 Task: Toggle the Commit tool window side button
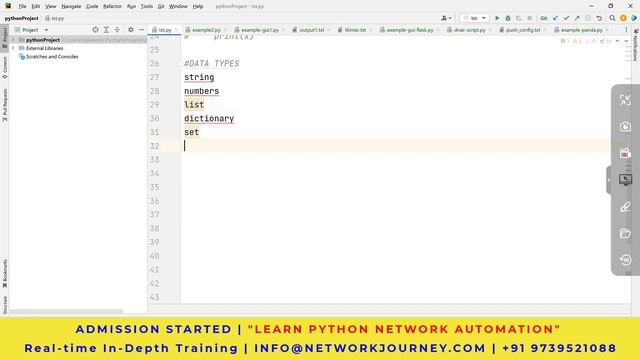pos(4,67)
